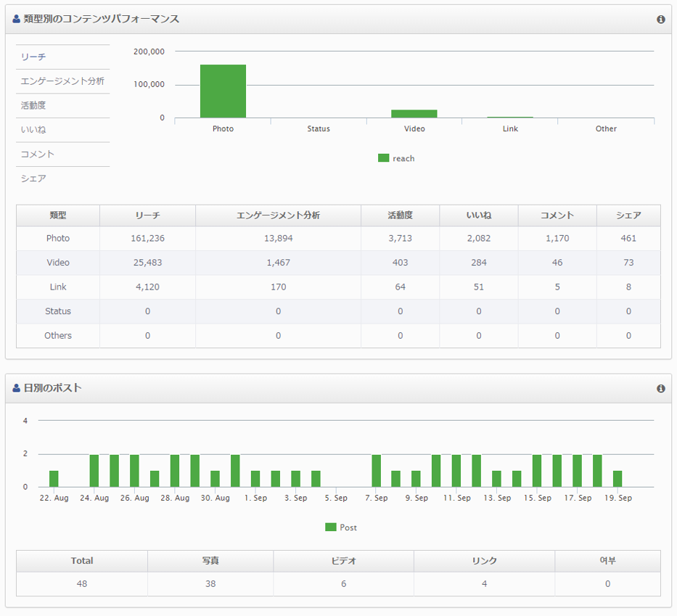This screenshot has width=677, height=616.
Task: Click the 7. Sep post bar
Action: pyautogui.click(x=376, y=471)
